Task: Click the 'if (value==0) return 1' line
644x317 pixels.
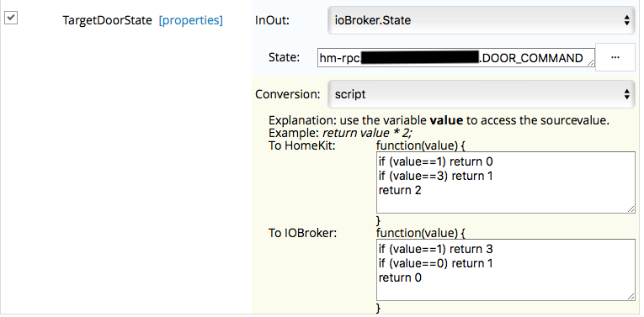Action: point(436,263)
